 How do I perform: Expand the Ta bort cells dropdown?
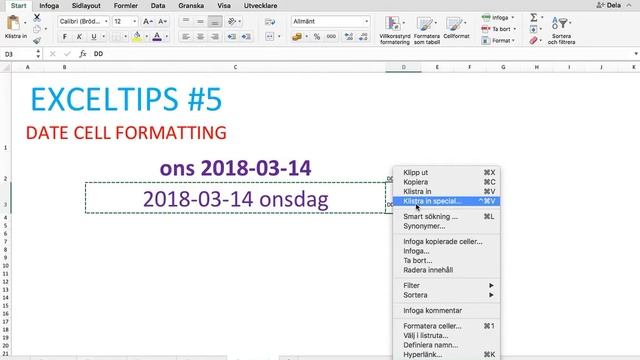click(x=514, y=29)
